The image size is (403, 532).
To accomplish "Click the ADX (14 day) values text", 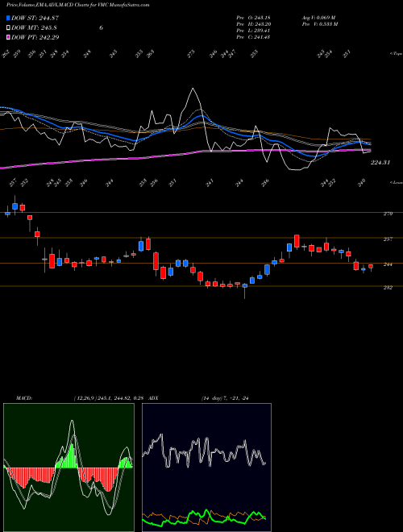I will 225,398.
